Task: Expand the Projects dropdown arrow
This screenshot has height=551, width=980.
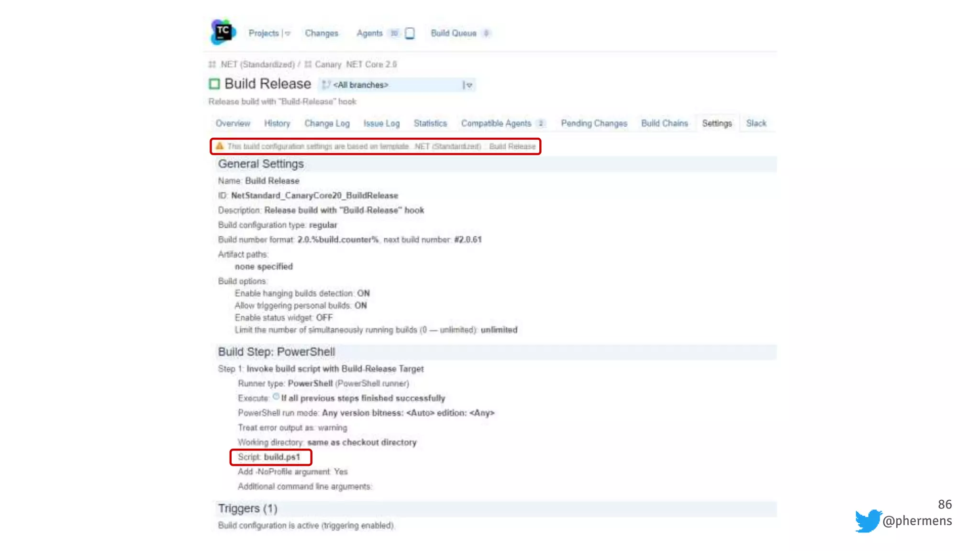Action: pos(287,33)
